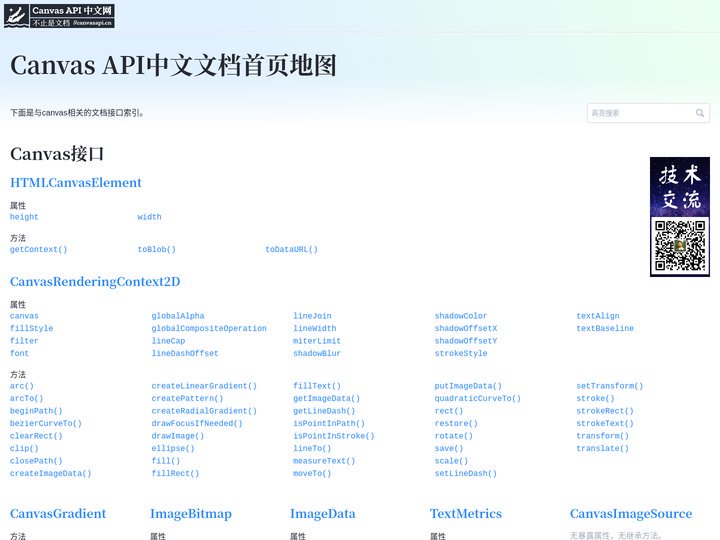Open the lineWidth property link

coord(315,328)
